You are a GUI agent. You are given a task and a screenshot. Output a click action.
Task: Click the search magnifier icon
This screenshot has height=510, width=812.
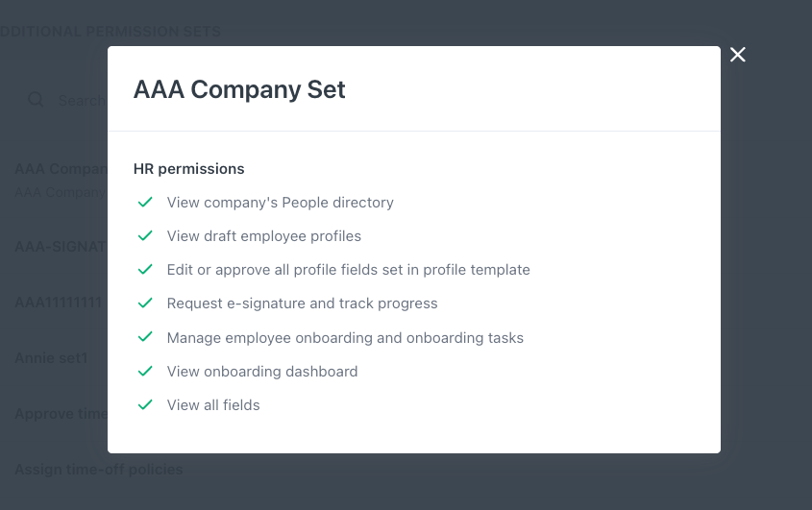point(36,100)
